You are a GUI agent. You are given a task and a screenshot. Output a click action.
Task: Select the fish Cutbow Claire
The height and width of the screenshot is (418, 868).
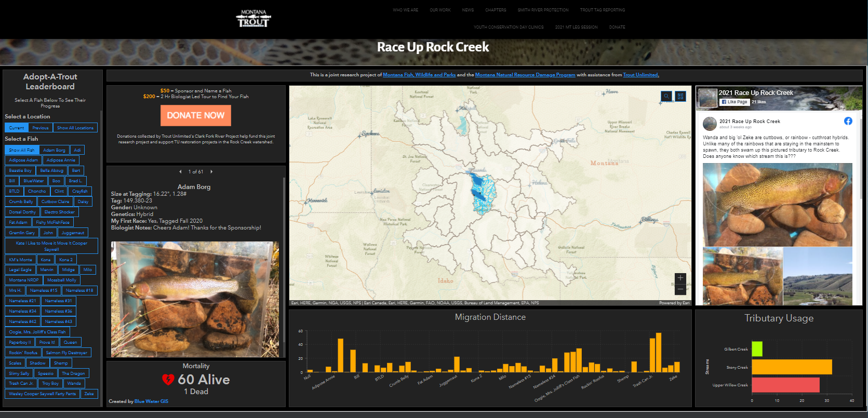coord(56,202)
